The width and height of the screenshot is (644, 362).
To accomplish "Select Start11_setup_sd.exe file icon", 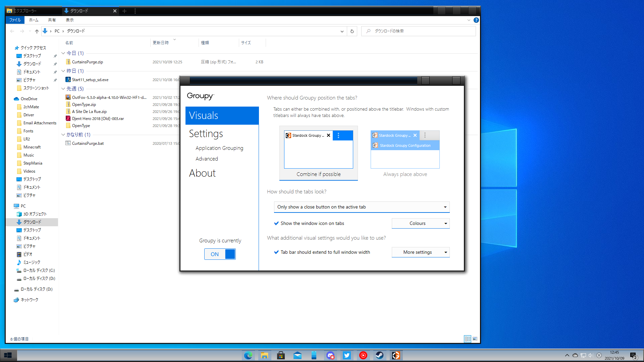I will tap(68, 80).
